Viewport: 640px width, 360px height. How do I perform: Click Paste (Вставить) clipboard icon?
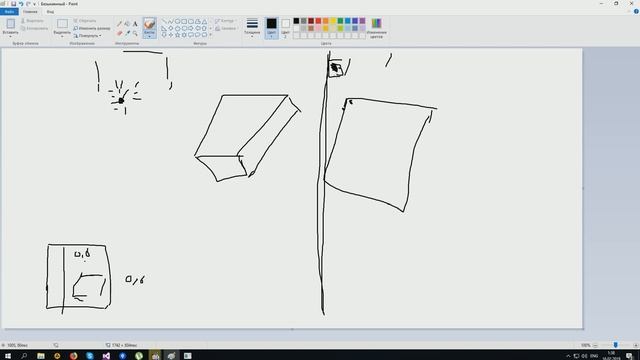10,24
